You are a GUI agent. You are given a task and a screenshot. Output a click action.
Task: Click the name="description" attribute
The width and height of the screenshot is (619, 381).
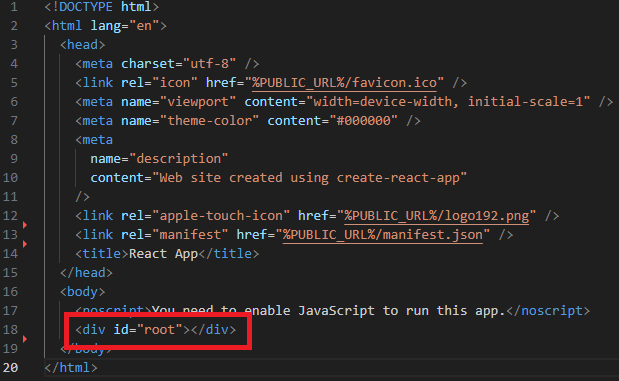tap(159, 159)
